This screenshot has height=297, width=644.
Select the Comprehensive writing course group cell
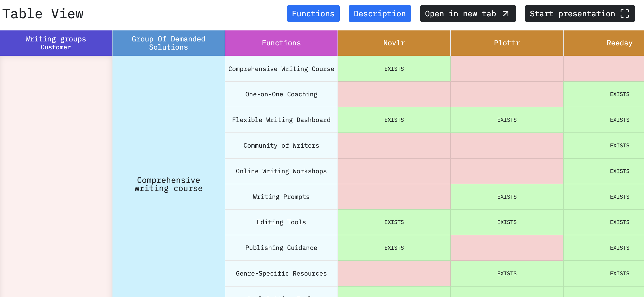click(x=168, y=184)
